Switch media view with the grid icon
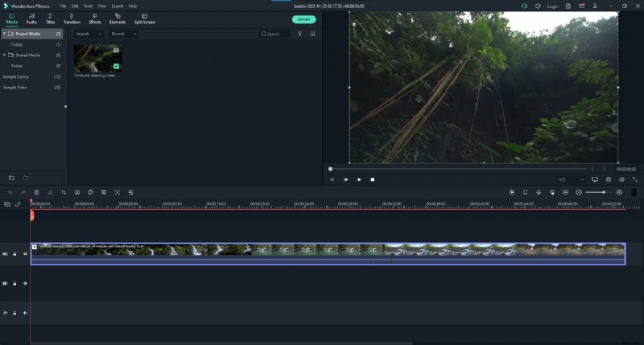This screenshot has height=345, width=644. coord(313,34)
